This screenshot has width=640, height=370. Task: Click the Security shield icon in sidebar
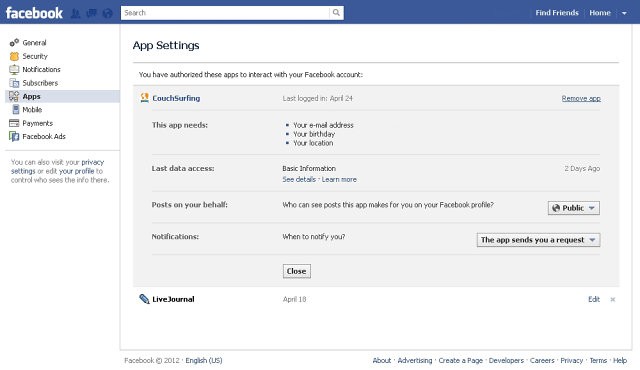pos(14,56)
